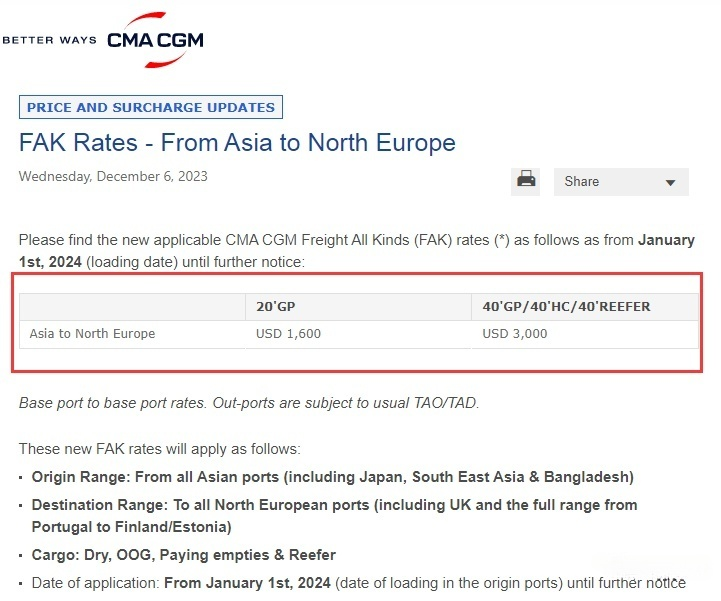
Task: Select the Wednesday, December 6, 2023 date
Action: pyautogui.click(x=113, y=176)
